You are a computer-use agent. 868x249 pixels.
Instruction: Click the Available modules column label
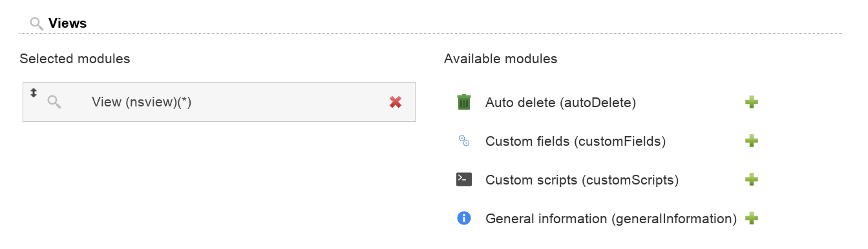[500, 59]
